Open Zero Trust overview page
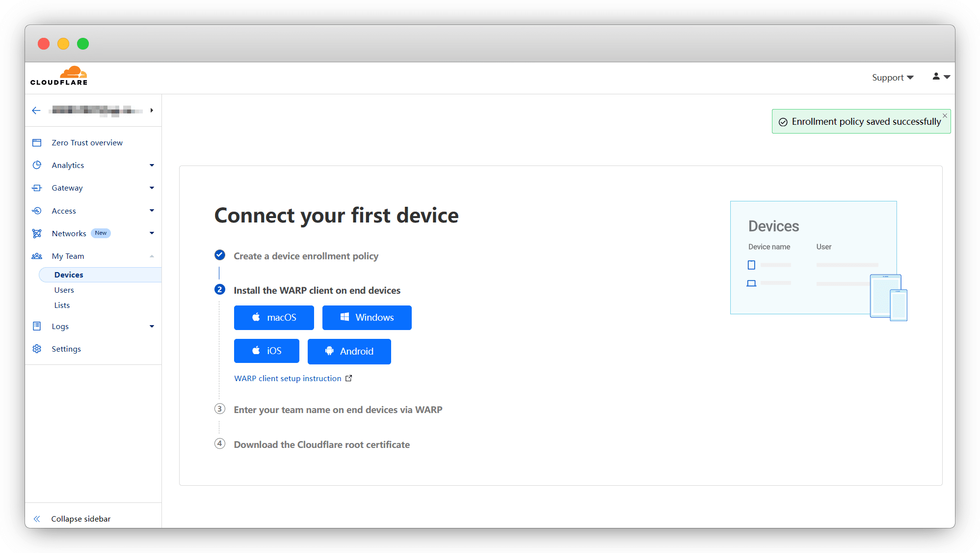 click(87, 142)
